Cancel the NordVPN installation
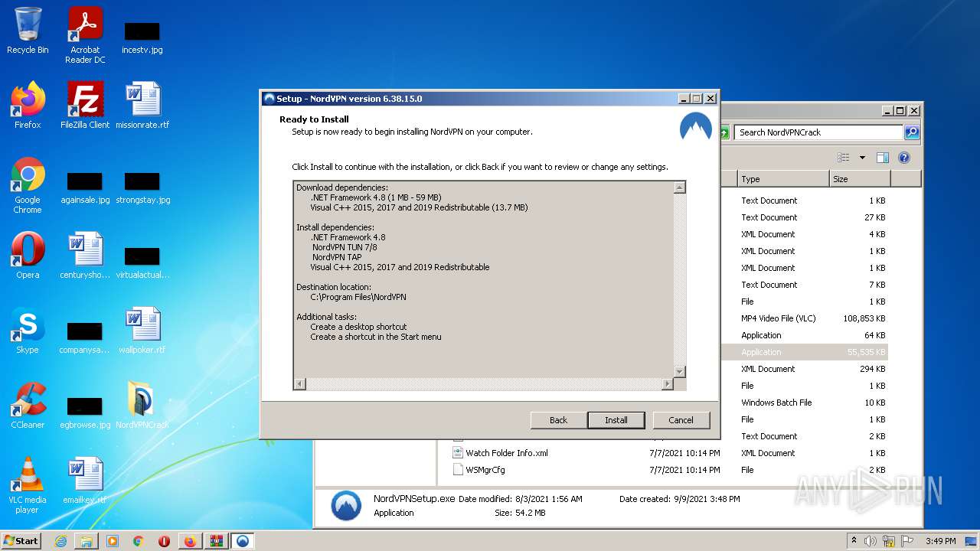 point(681,420)
